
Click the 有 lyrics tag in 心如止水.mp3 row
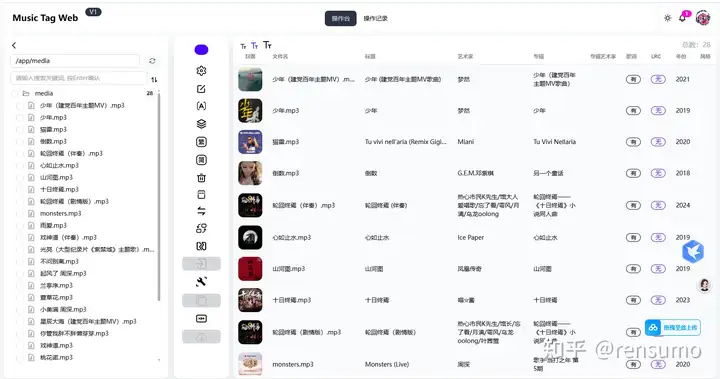[633, 238]
